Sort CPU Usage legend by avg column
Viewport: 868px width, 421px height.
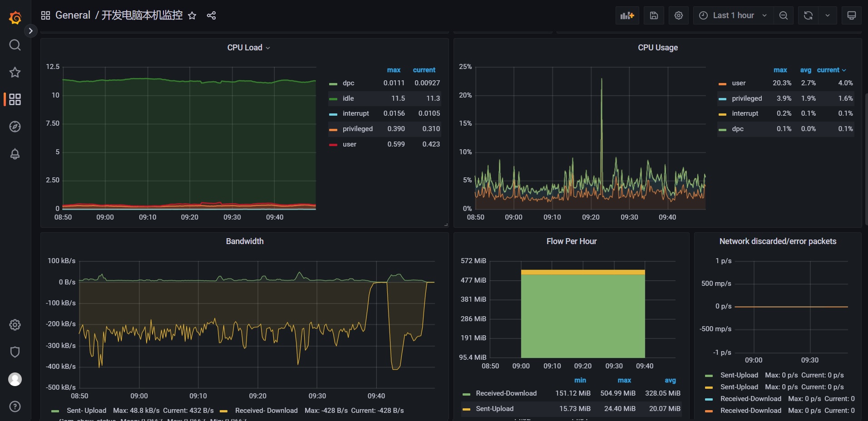tap(805, 70)
